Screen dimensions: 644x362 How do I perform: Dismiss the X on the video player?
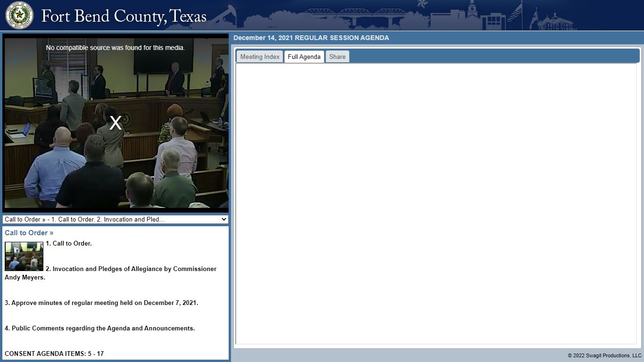tap(116, 123)
